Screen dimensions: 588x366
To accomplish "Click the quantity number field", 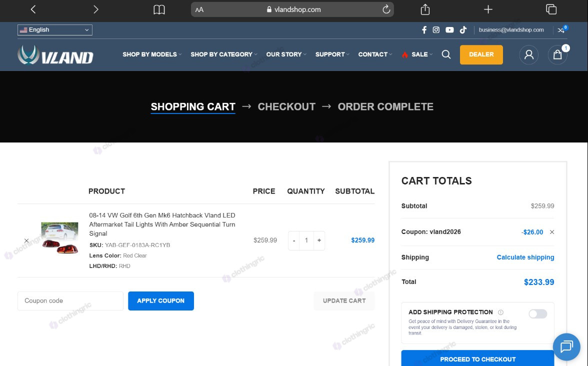I will (x=306, y=240).
